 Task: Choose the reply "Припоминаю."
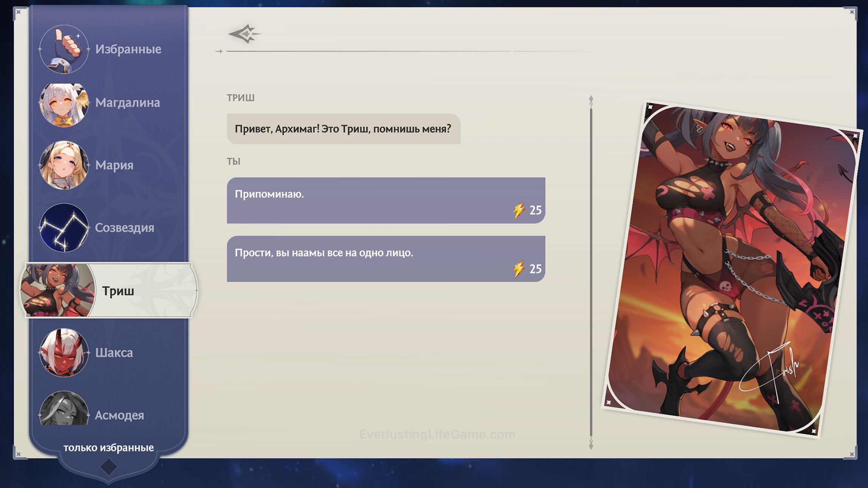(x=386, y=200)
